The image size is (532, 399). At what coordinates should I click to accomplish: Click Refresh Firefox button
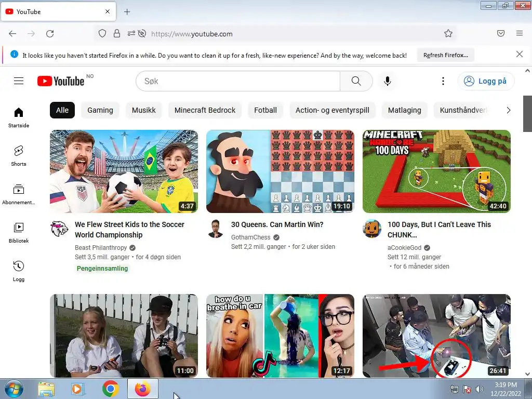pos(445,55)
